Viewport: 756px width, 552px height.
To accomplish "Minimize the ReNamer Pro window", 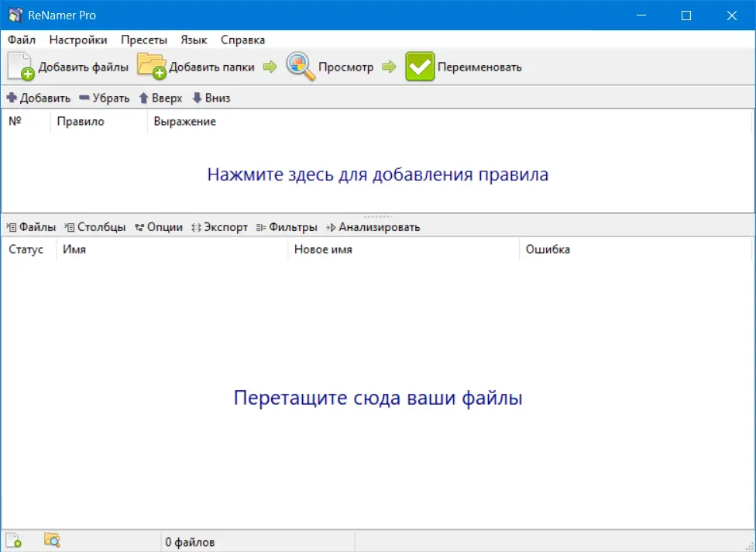I will point(641,15).
